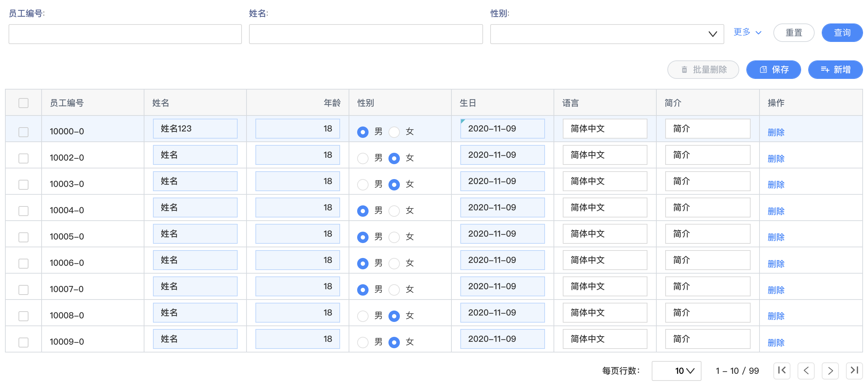Screen dimensions: 868x388
Task: Check the checkbox for row 10004-0
Action: 23,211
